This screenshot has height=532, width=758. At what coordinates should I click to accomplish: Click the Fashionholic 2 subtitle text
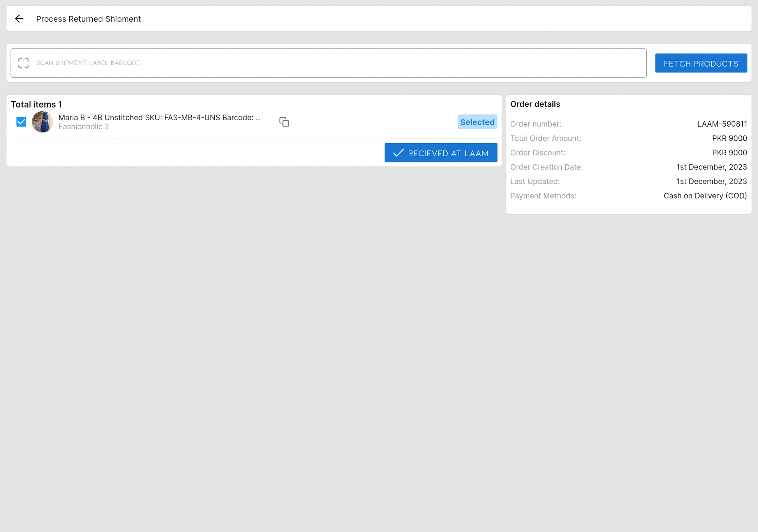coord(84,127)
